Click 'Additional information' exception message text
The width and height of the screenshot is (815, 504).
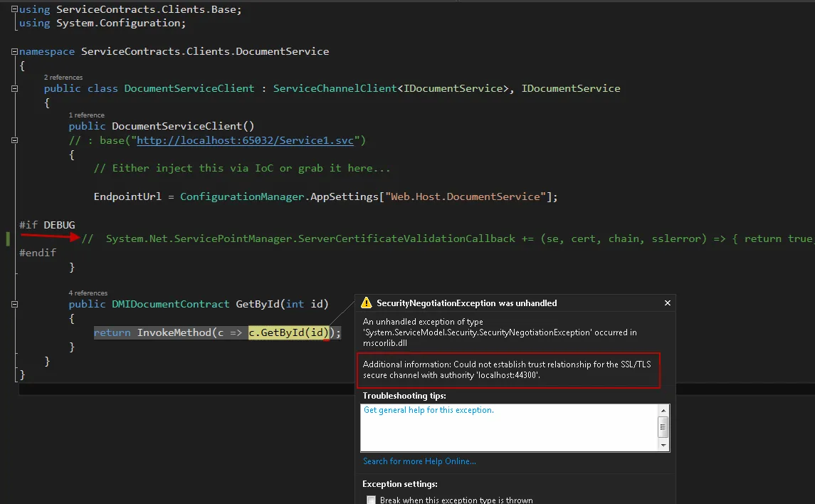[507, 370]
